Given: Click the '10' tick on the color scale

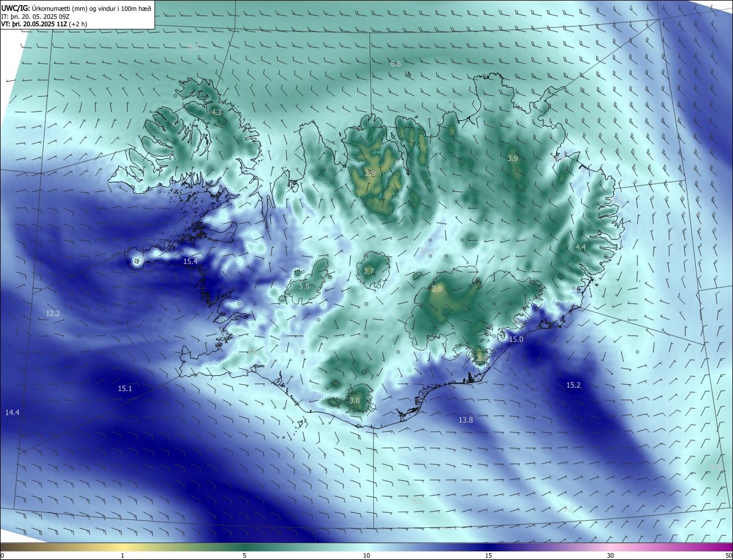Looking at the screenshot, I should [366, 556].
